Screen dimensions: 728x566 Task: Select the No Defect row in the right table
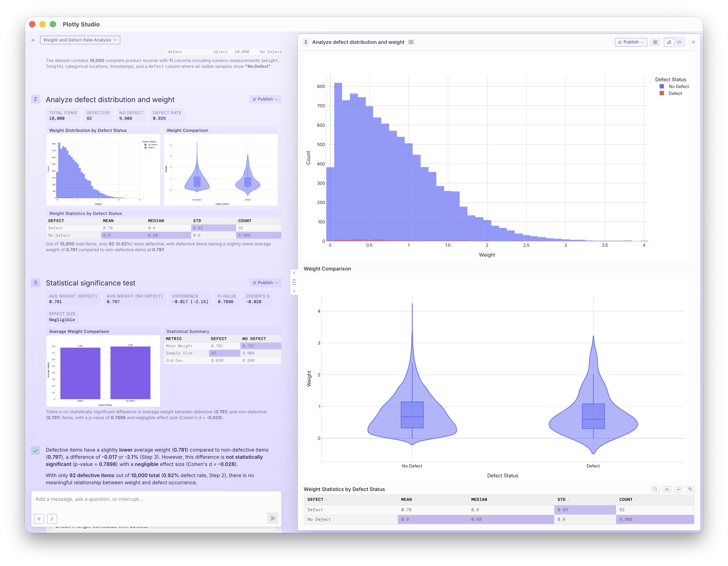click(x=499, y=519)
